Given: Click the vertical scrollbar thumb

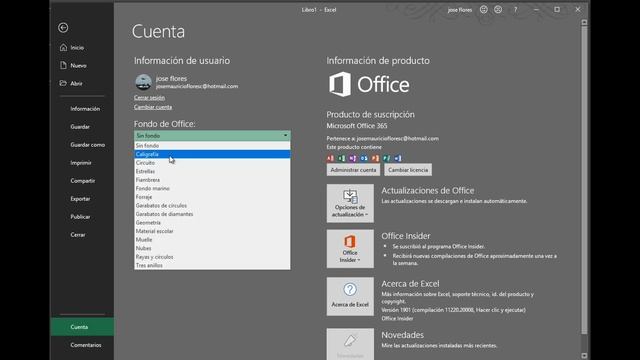Looking at the screenshot, I should point(584,180).
